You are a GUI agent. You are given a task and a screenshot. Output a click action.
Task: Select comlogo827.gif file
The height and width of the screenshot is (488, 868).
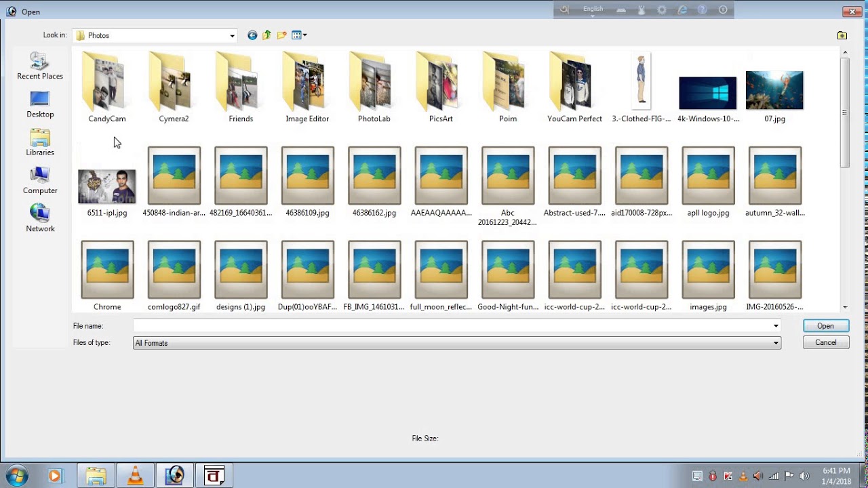coord(174,276)
